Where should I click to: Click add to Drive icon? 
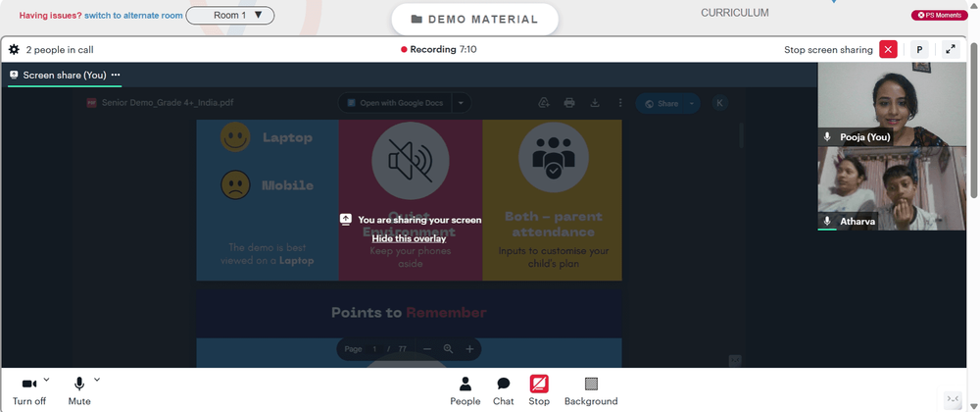pyautogui.click(x=544, y=103)
